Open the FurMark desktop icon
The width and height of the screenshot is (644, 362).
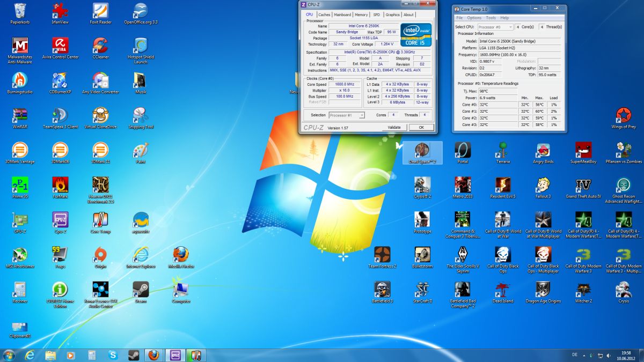click(x=60, y=188)
